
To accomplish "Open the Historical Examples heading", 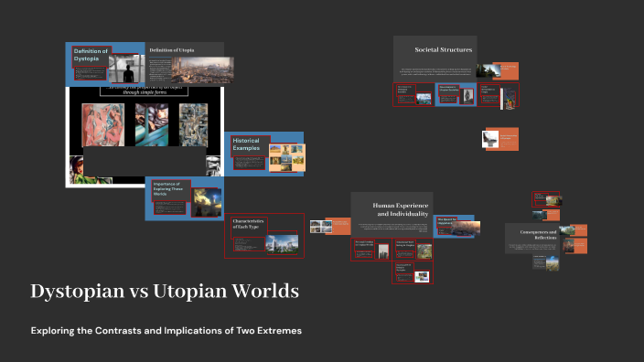I will click(246, 144).
